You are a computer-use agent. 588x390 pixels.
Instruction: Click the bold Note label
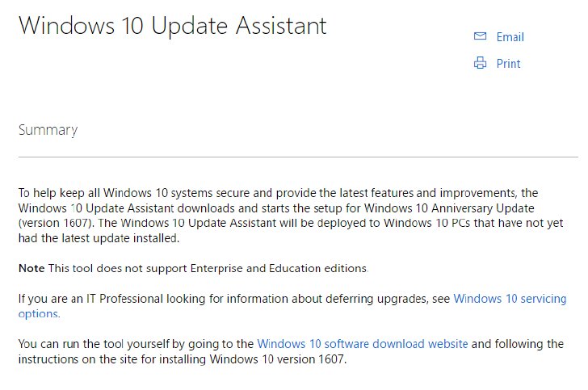[31, 269]
